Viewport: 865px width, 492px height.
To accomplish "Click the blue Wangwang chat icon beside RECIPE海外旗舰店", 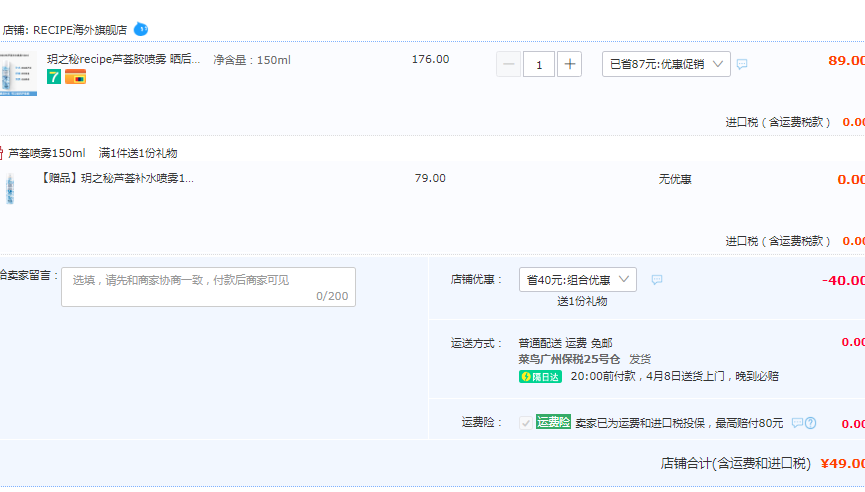I will [141, 29].
